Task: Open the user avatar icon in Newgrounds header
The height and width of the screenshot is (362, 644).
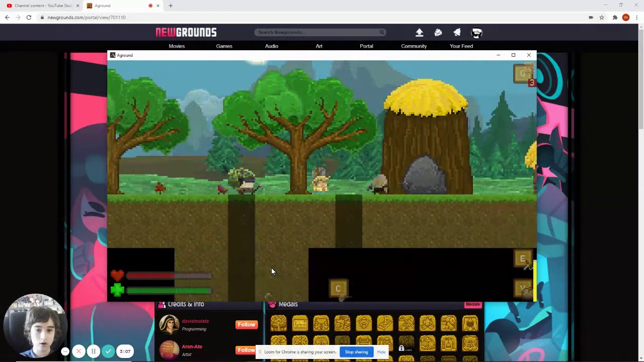Action: click(476, 33)
